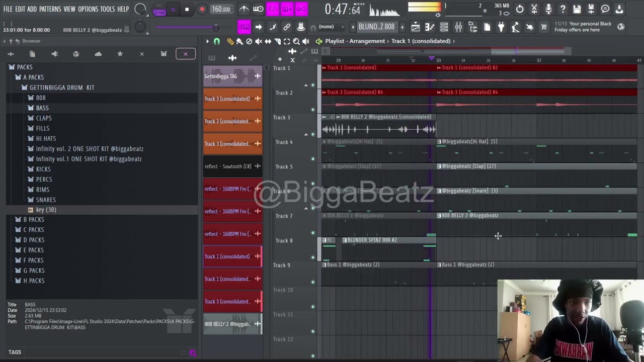Mute Track 1 using its green dot

pos(312,85)
